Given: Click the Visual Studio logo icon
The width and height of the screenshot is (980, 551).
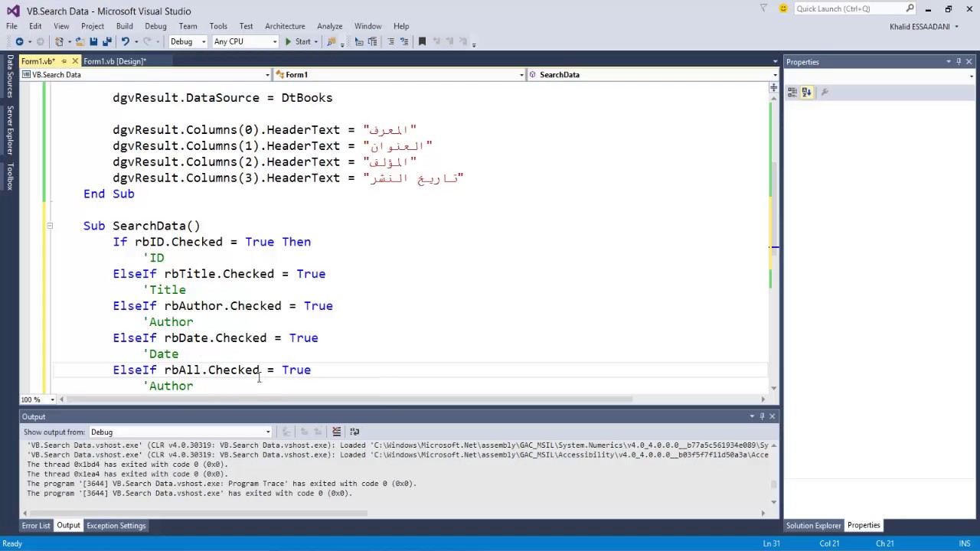Looking at the screenshot, I should point(13,11).
